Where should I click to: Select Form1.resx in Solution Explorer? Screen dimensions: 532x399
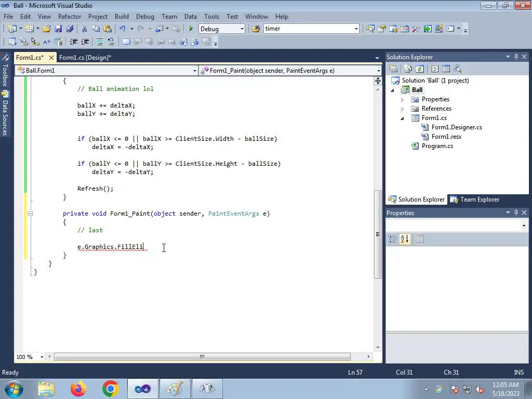[x=446, y=137]
